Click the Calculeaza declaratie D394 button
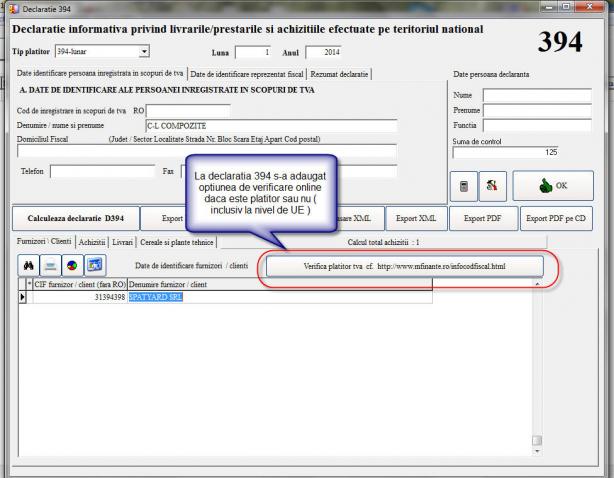The width and height of the screenshot is (614, 478). click(x=76, y=217)
